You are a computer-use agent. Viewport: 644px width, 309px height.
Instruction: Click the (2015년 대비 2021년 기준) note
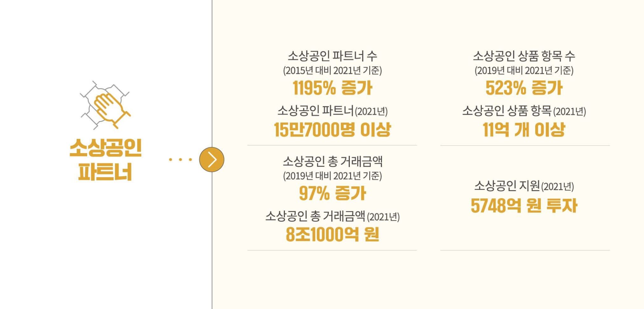(x=332, y=70)
